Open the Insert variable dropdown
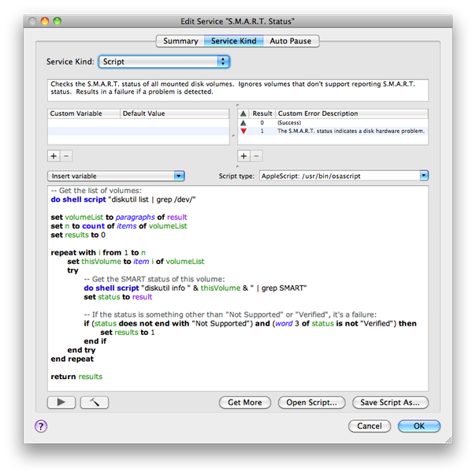This screenshot has width=476, height=476. [116, 176]
